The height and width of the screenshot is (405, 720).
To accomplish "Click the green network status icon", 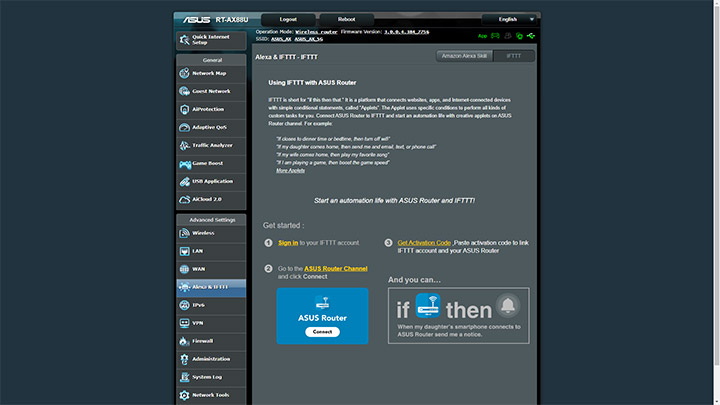I will pos(519,36).
